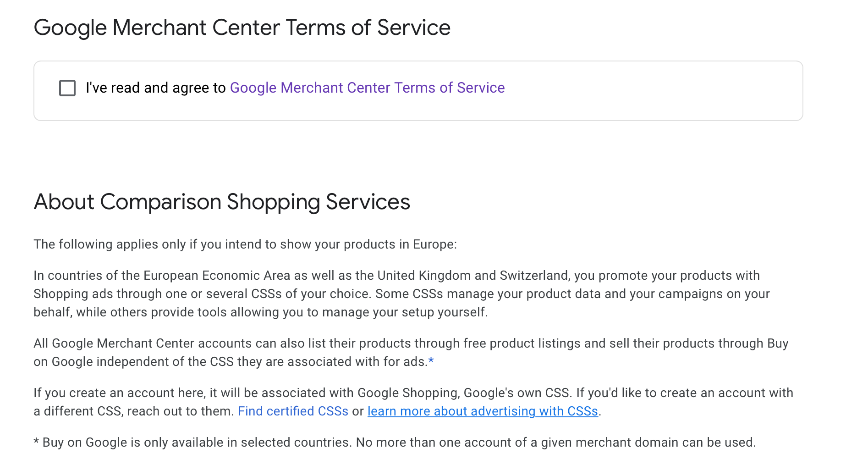Viewport: 868px width, 476px height.
Task: Open the Find certified CSSs link
Action: [x=293, y=411]
